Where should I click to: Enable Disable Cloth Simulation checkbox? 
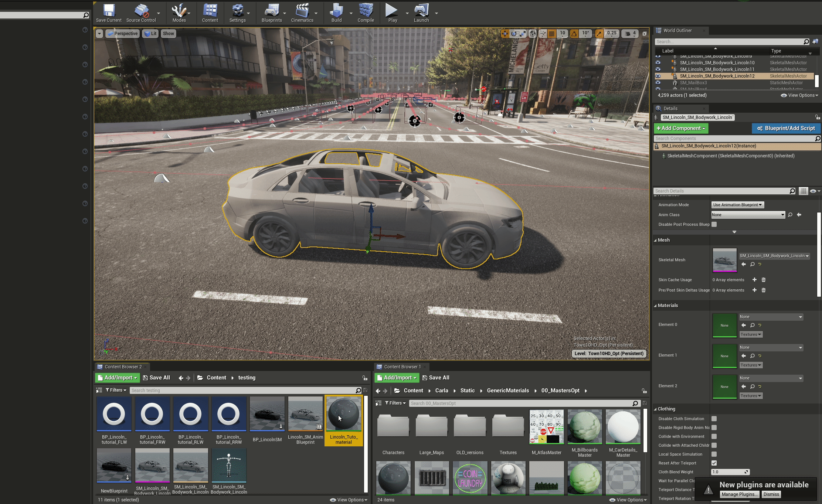click(x=714, y=419)
